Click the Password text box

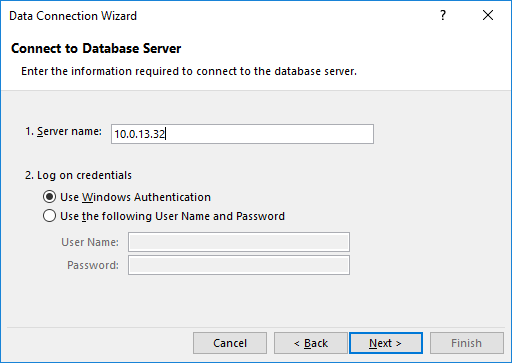pos(239,265)
